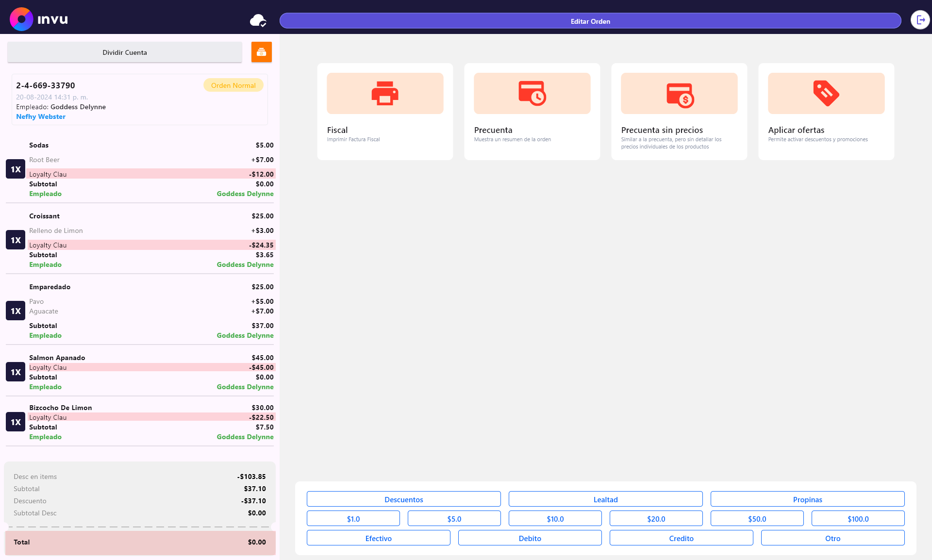The width and height of the screenshot is (932, 560).
Task: Select the Lealtad button
Action: (x=605, y=499)
